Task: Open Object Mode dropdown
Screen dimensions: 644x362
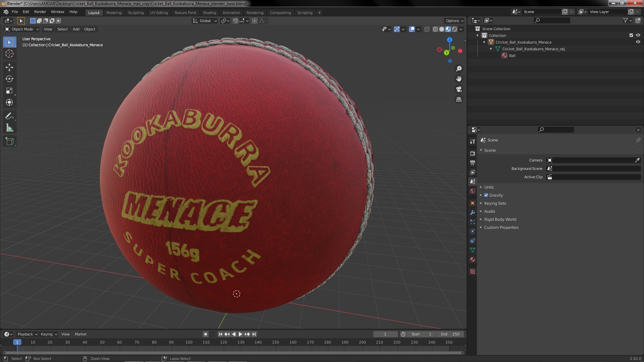Action: (x=22, y=29)
